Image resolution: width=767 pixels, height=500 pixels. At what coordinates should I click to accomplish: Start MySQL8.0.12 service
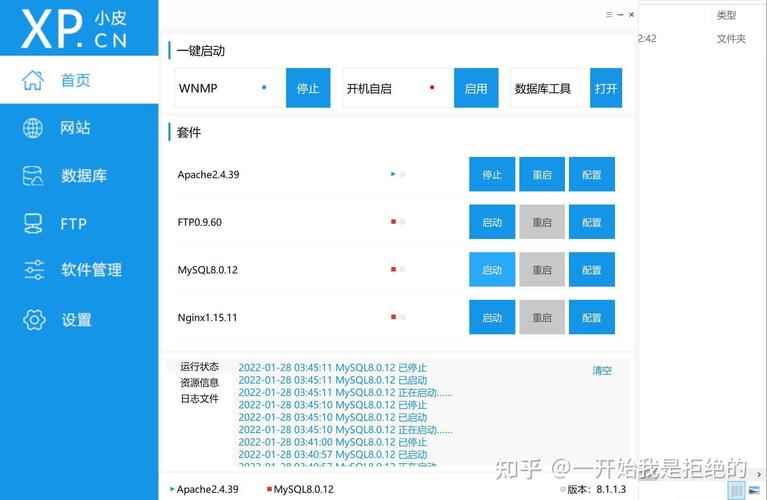point(492,270)
